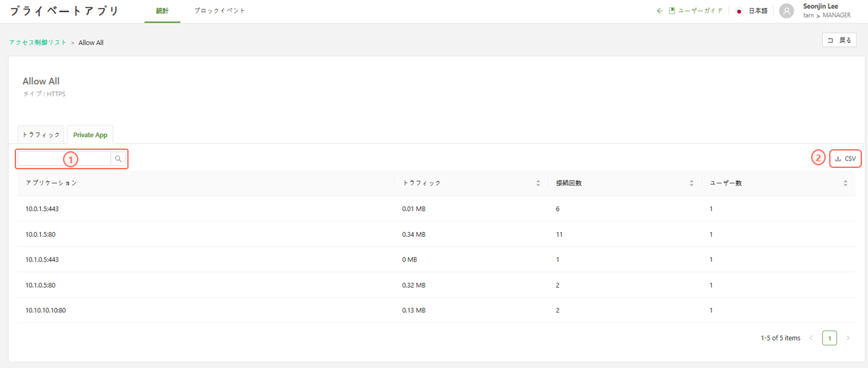868x368 pixels.
Task: Switch to the ブロックイベント tab
Action: click(220, 11)
